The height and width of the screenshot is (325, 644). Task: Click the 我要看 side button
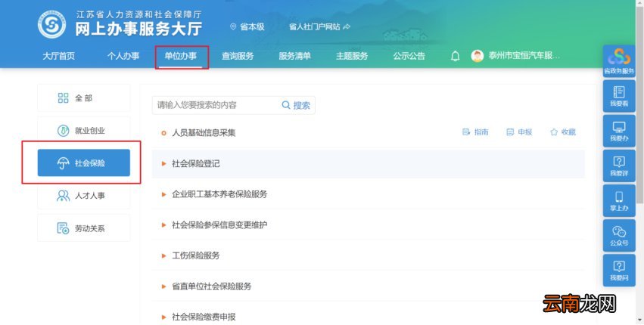click(x=619, y=96)
